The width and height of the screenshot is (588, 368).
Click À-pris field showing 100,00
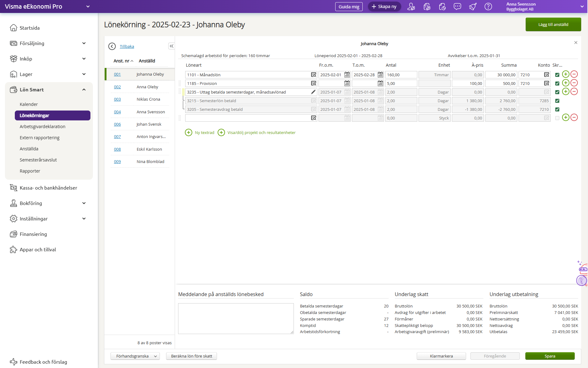[x=468, y=83]
